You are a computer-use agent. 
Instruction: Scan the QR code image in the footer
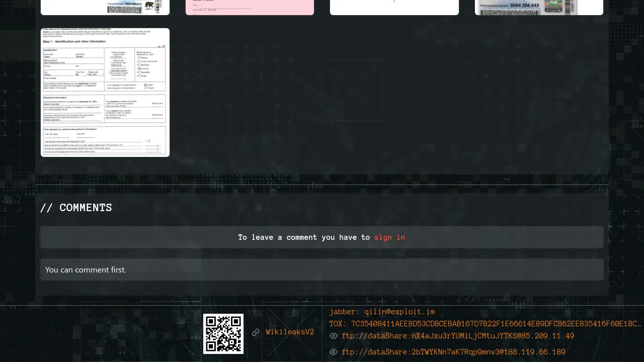223,333
